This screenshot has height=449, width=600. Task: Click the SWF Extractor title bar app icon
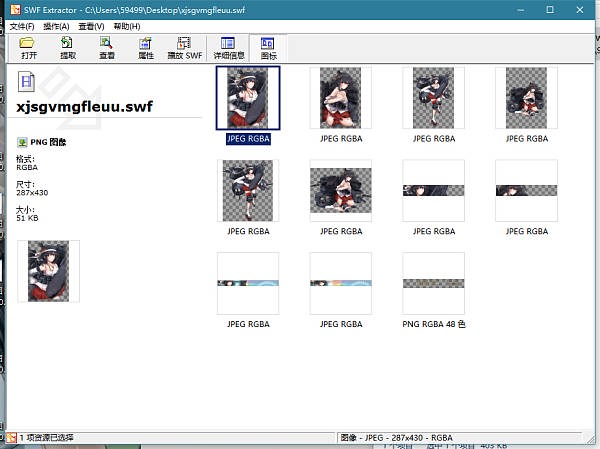coord(16,10)
